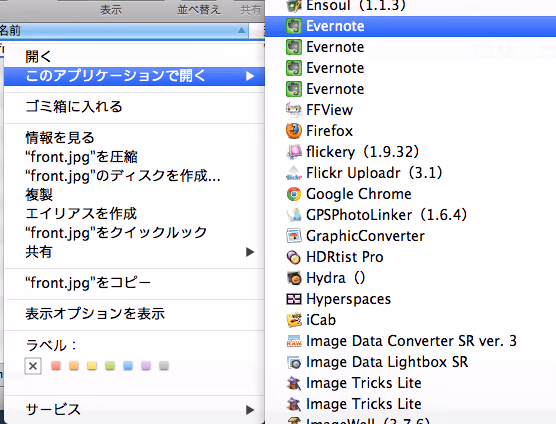Expand このアプリケーションで開く submenu arrow

point(250,76)
